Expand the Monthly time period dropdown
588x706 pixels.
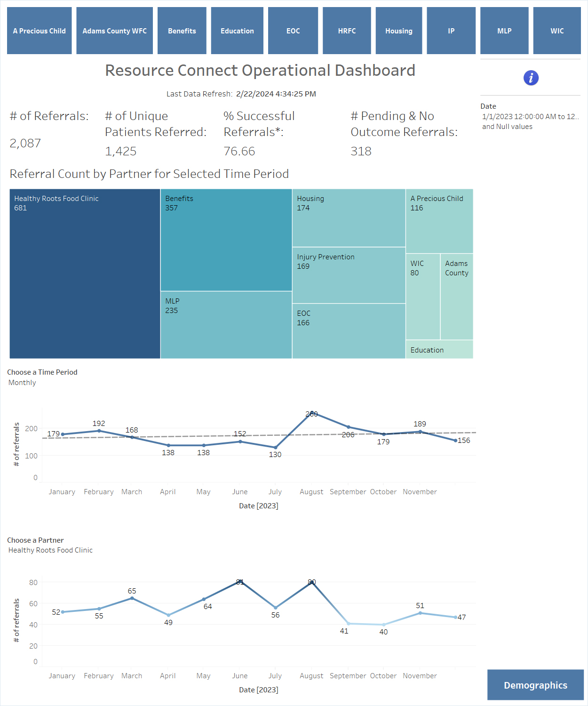point(42,383)
